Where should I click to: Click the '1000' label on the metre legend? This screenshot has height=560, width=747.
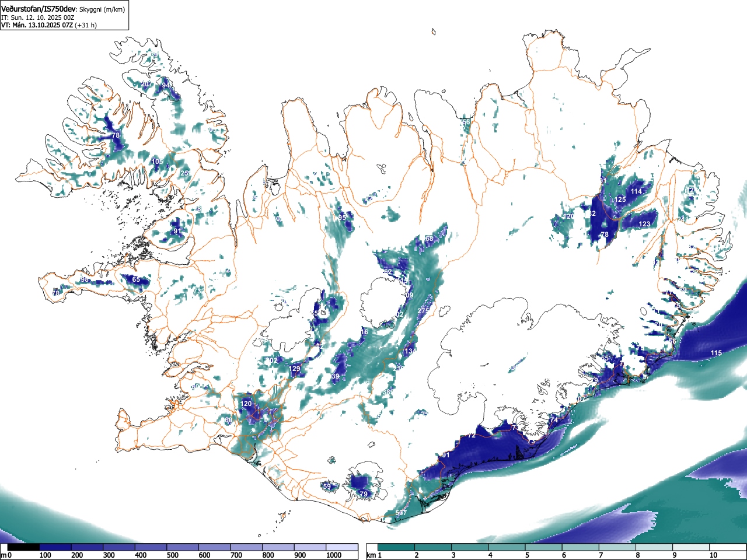(334, 555)
